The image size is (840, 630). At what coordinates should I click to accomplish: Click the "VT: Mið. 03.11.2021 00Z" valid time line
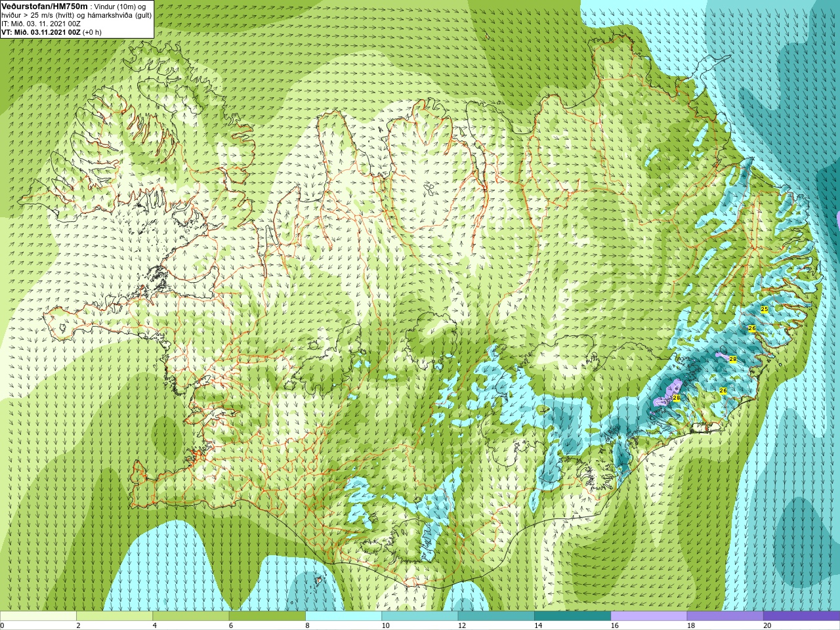pyautogui.click(x=41, y=31)
